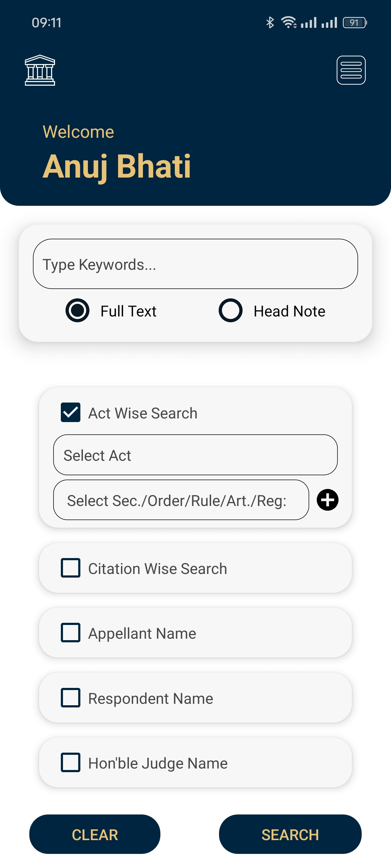Tap the Bluetooth status icon
The height and width of the screenshot is (868, 391).
point(270,22)
